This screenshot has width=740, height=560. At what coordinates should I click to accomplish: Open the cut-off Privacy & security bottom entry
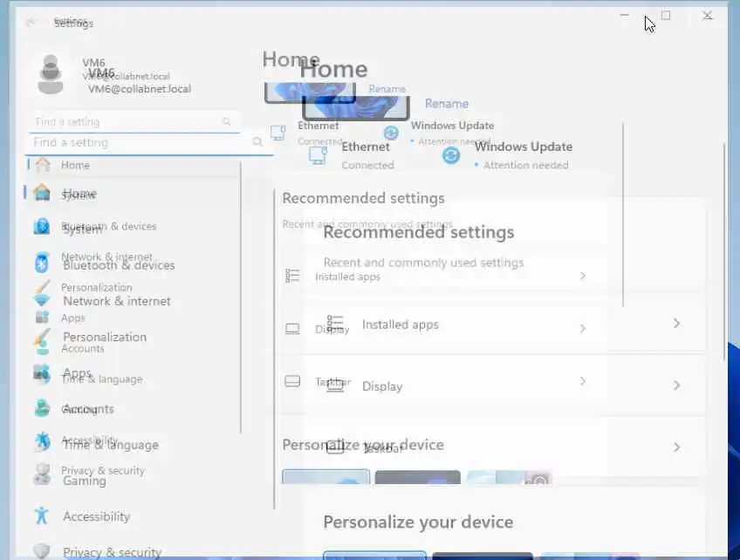pyautogui.click(x=113, y=552)
